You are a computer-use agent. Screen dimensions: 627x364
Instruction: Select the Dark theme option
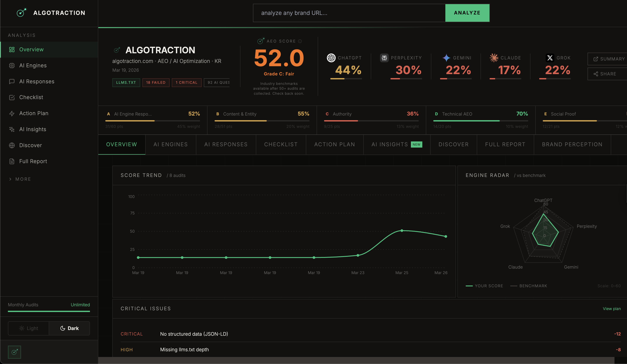coord(69,328)
